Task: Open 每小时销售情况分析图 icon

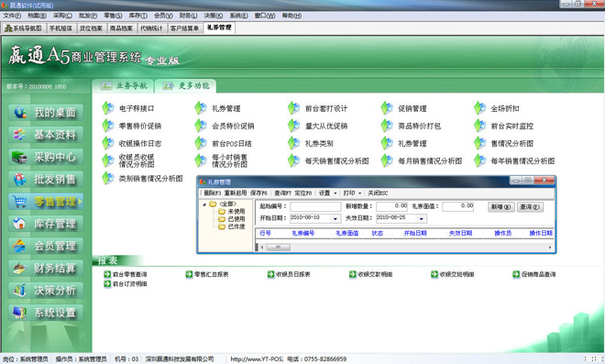Action: click(201, 160)
